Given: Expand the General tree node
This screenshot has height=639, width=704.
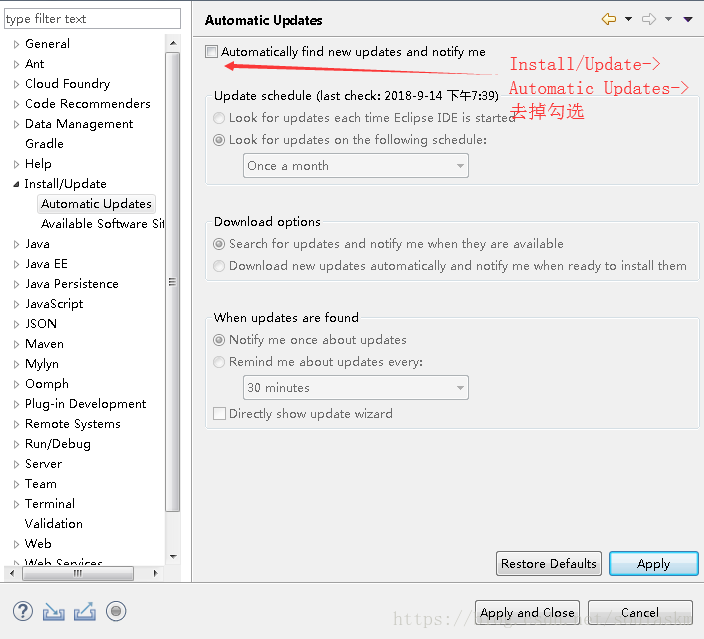Looking at the screenshot, I should pos(16,44).
